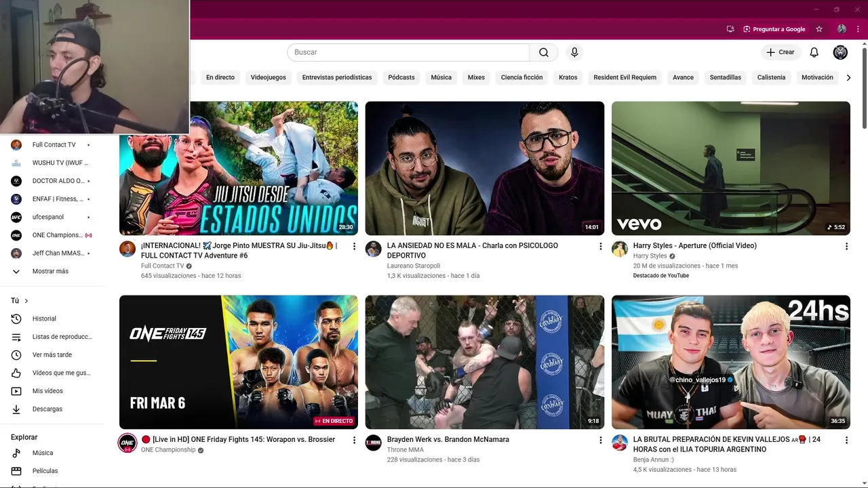Open ENFAF Fitness subscription in sidebar
Screen dimensions: 868x488
tap(52, 199)
